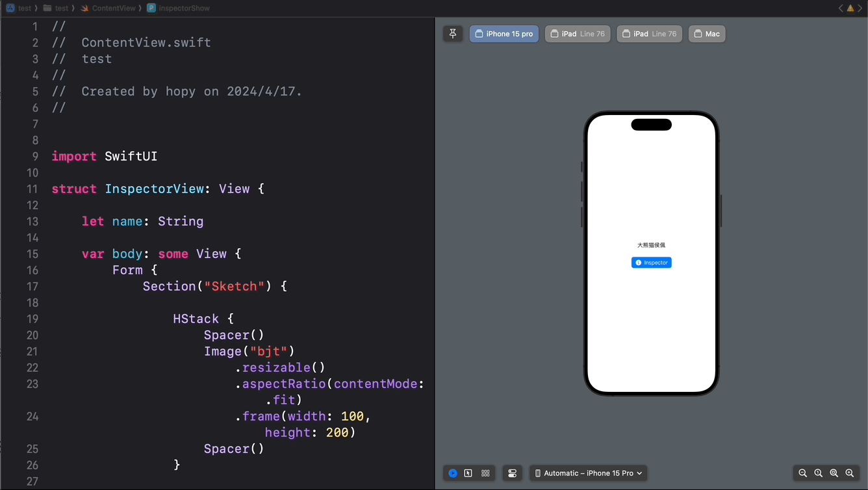Open the test project breadcrumb with app icon

(19, 8)
